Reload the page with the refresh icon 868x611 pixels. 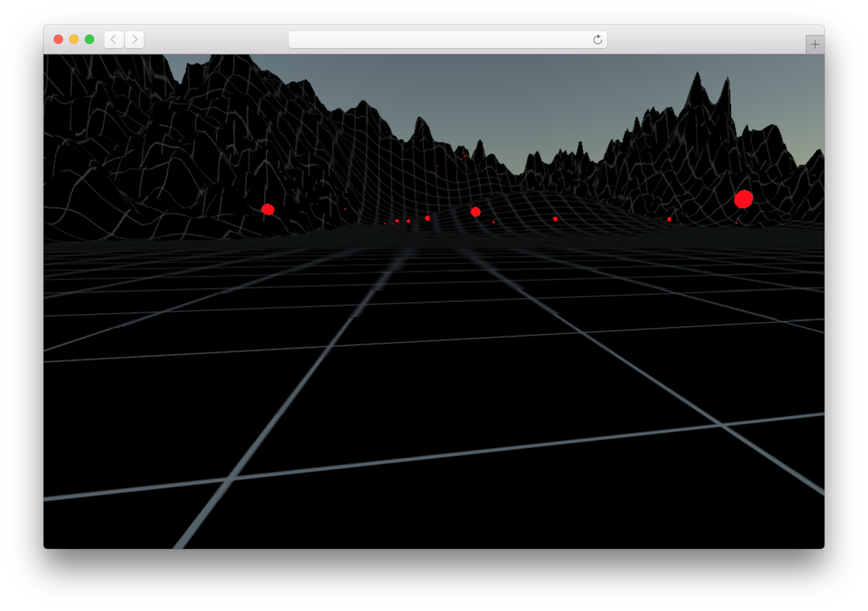597,40
